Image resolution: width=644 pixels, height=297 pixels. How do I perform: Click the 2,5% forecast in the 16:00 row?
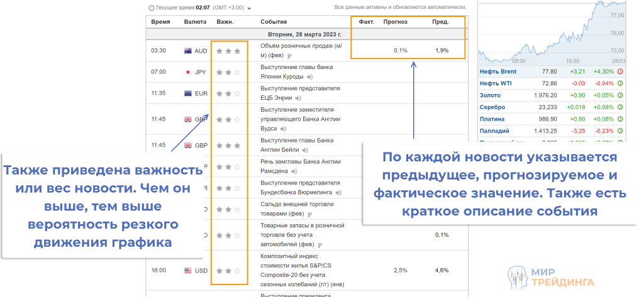tap(401, 271)
